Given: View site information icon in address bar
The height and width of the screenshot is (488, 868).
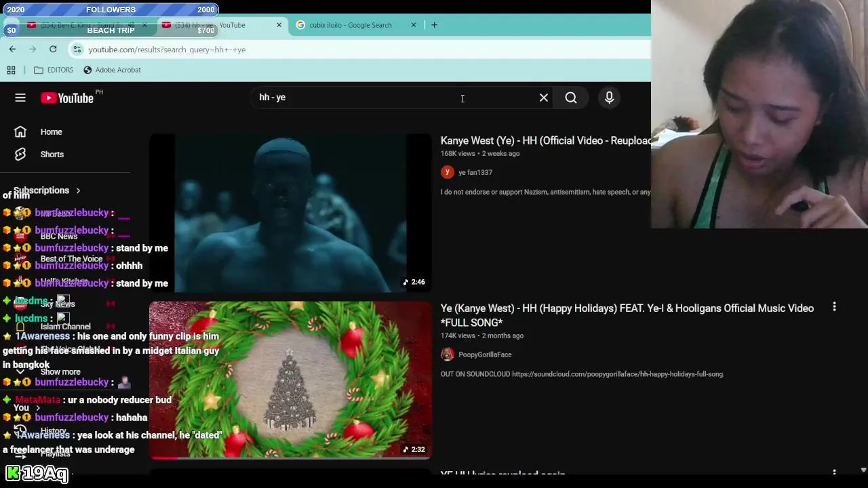Looking at the screenshot, I should point(77,49).
